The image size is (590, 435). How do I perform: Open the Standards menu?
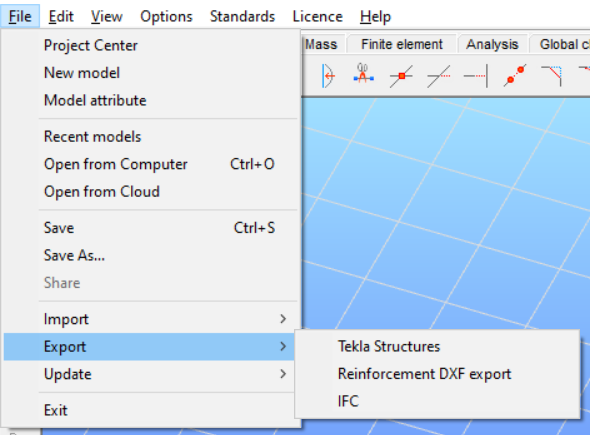tap(242, 17)
